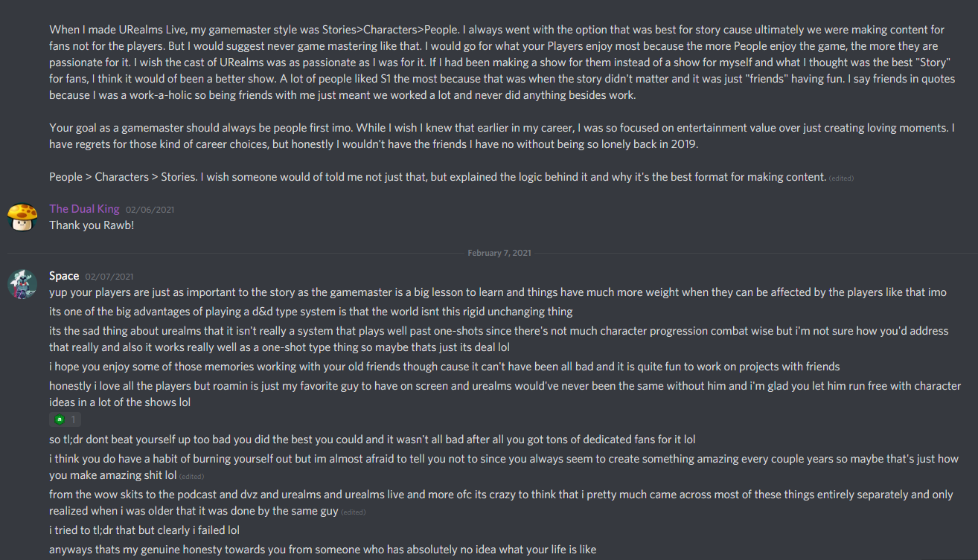The height and width of the screenshot is (560, 978).
Task: Click the edited tag after "making content."
Action: point(841,178)
